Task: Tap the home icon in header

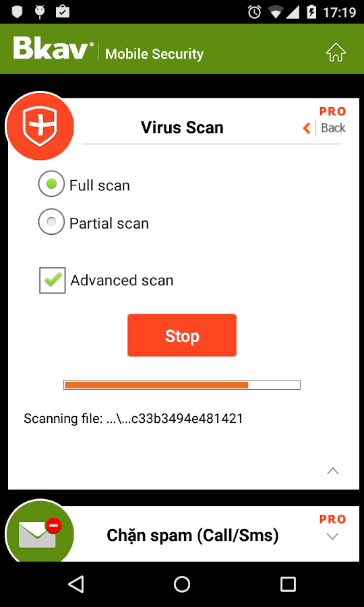Action: [x=336, y=52]
